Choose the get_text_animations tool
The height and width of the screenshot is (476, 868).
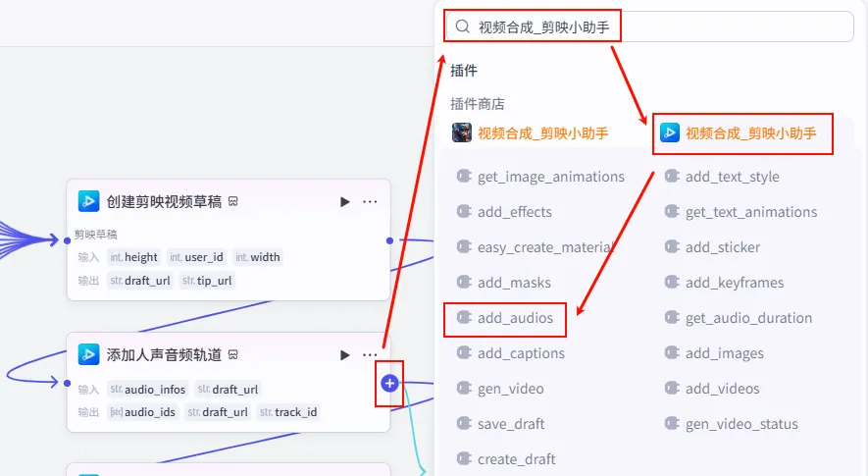pos(740,212)
